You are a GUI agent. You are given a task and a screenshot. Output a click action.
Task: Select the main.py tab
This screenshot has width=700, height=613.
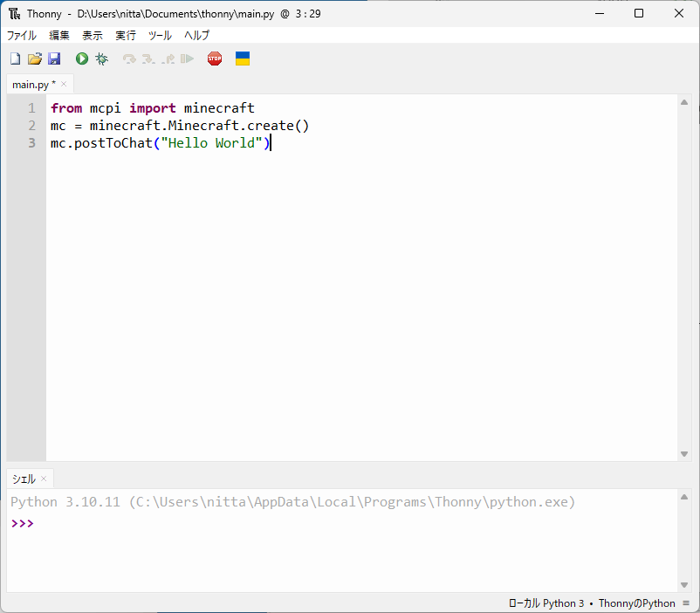tap(32, 85)
